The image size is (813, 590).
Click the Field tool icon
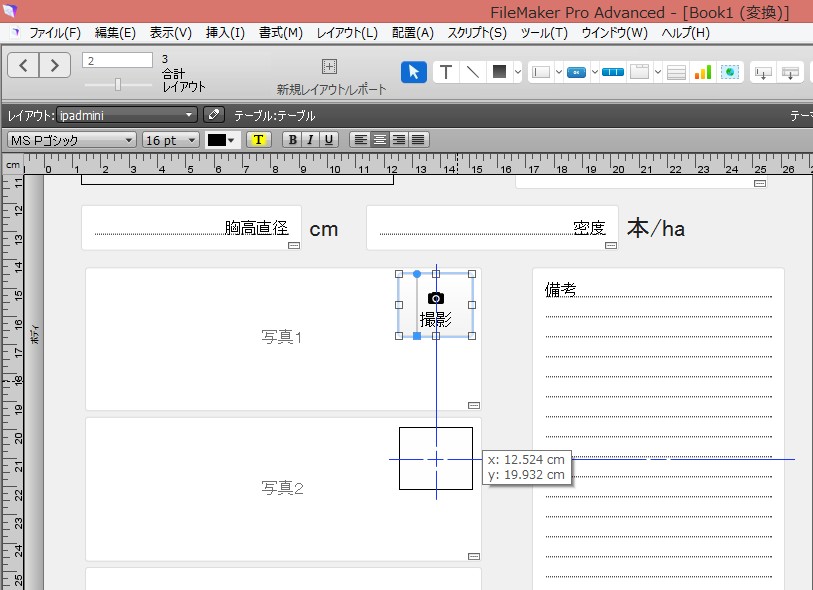click(x=763, y=73)
